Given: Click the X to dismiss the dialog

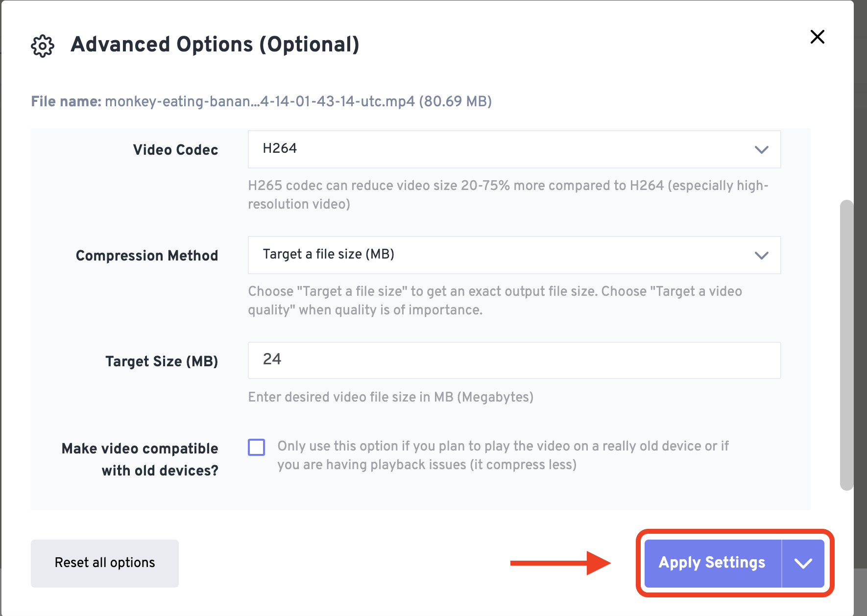Looking at the screenshot, I should click(x=817, y=37).
